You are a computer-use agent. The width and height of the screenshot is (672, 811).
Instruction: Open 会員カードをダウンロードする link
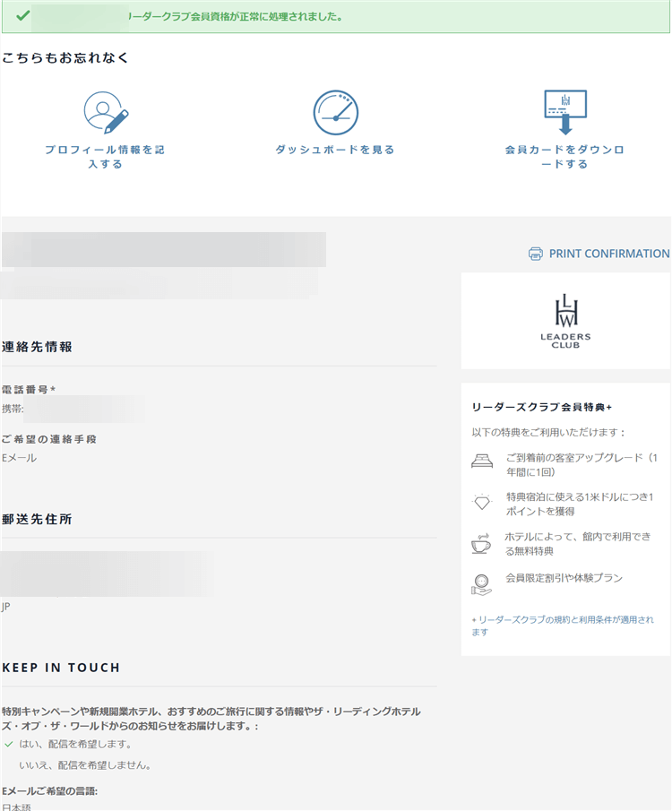[x=564, y=157]
